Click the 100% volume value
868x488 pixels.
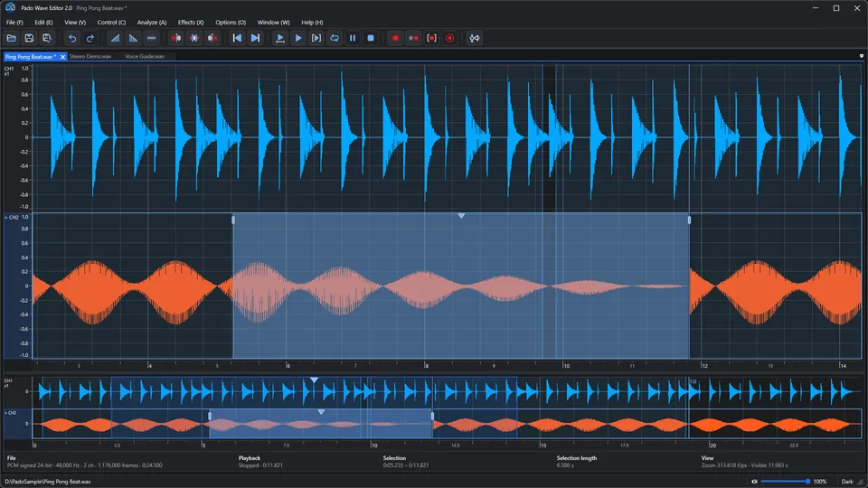820,482
